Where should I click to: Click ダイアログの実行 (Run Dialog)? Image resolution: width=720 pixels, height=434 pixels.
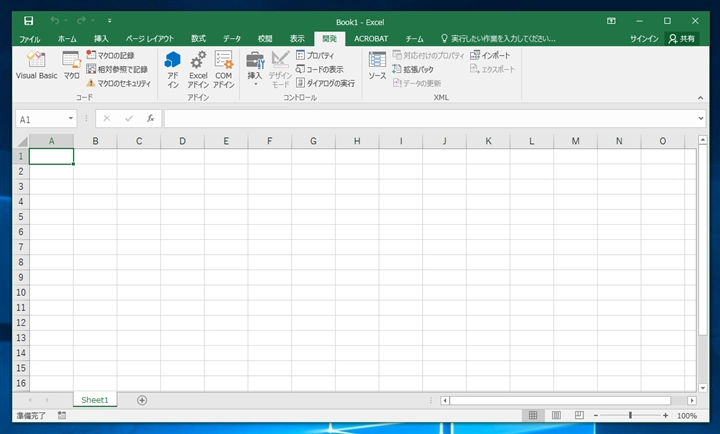[326, 83]
